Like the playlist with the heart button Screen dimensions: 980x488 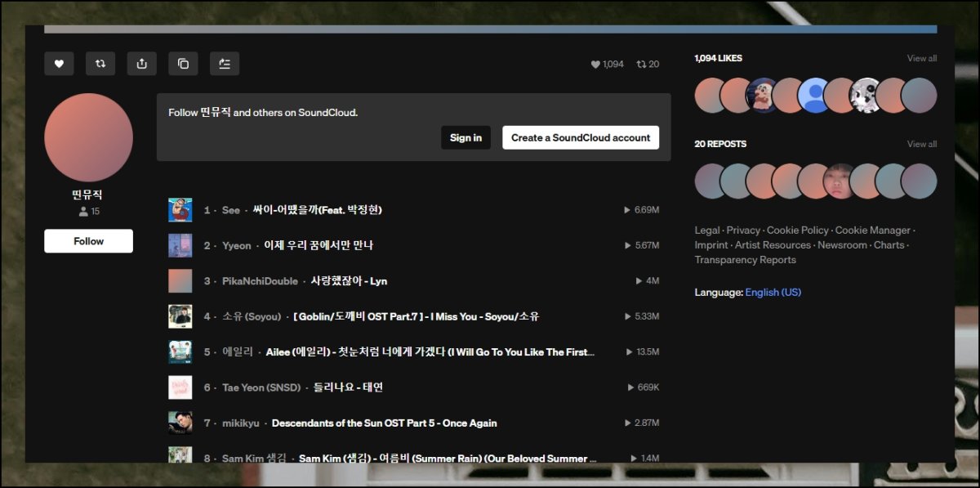click(59, 64)
